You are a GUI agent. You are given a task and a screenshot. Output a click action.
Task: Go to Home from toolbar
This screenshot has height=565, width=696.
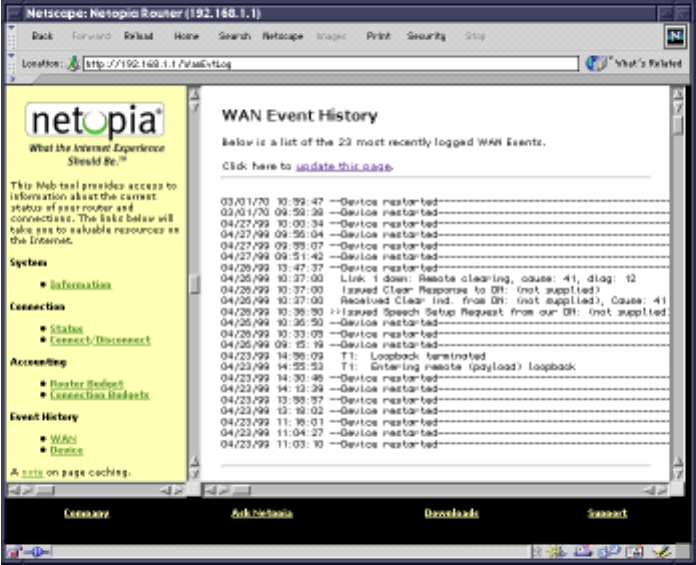[x=187, y=36]
